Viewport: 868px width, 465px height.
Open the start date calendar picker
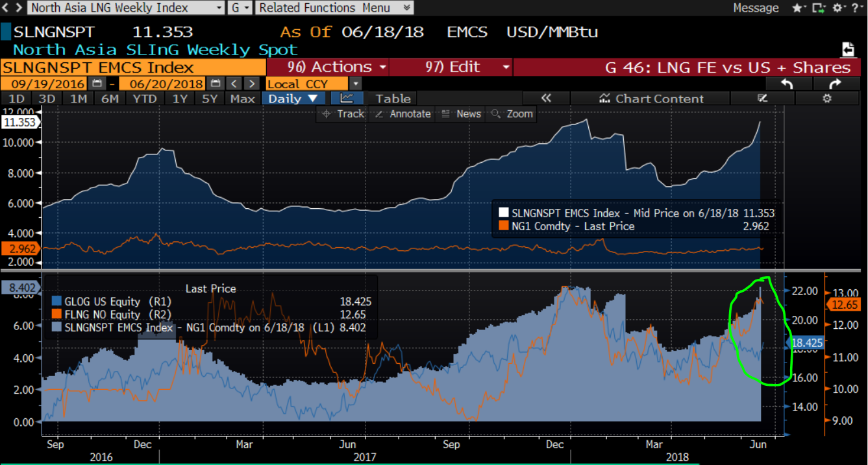point(97,84)
